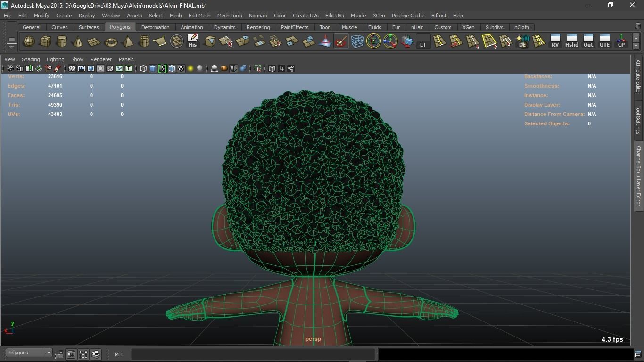Open the panel Shading menu
644x362 pixels.
31,59
